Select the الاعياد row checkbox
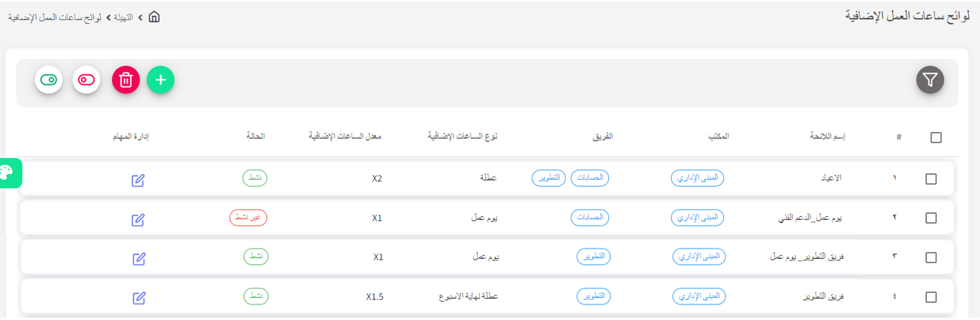The height and width of the screenshot is (320, 980). coord(931,179)
